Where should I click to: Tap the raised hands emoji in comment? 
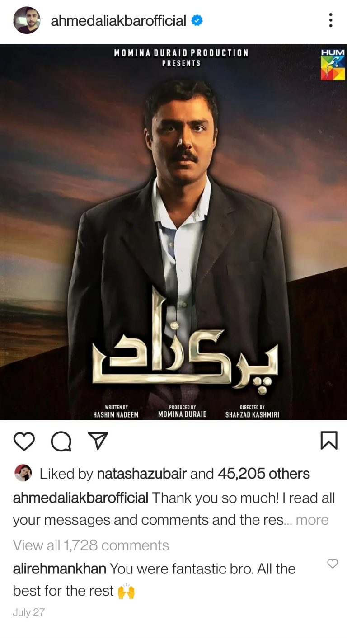126,591
